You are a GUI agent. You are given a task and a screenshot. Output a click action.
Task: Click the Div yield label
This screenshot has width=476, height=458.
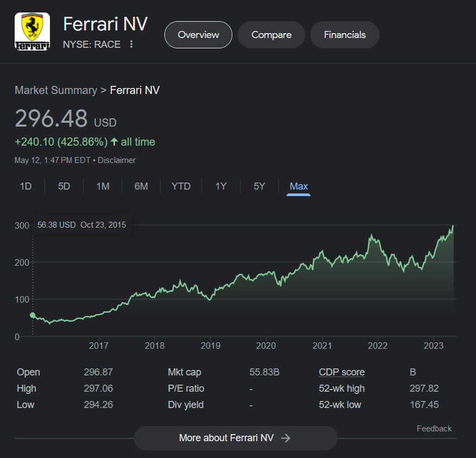(x=186, y=405)
